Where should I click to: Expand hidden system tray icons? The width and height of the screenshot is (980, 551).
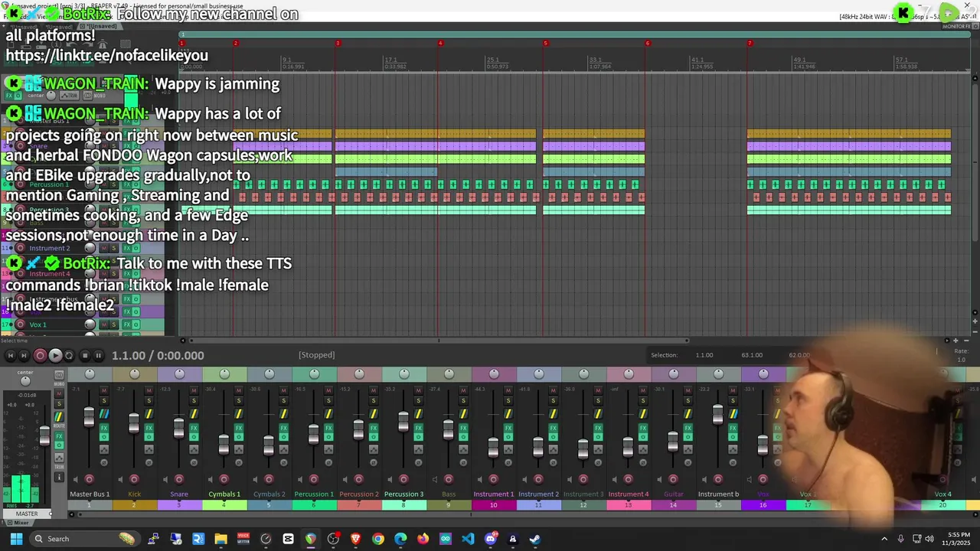(884, 539)
